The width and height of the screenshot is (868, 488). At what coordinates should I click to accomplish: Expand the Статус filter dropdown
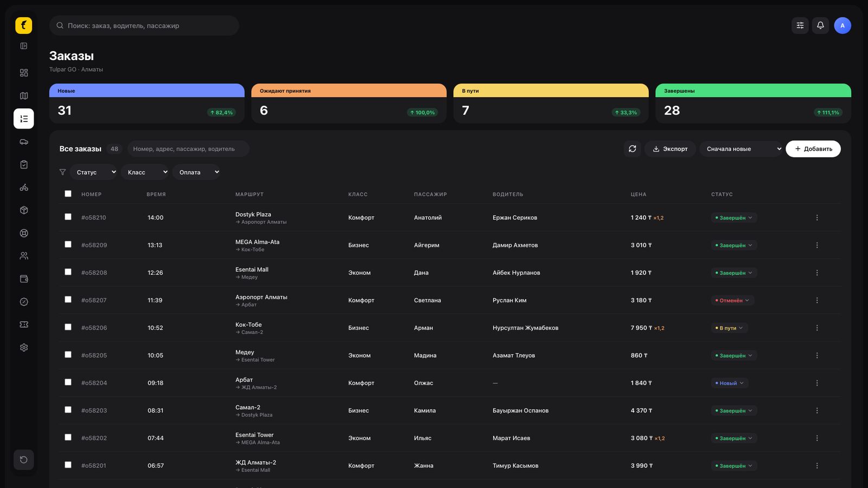coord(93,172)
